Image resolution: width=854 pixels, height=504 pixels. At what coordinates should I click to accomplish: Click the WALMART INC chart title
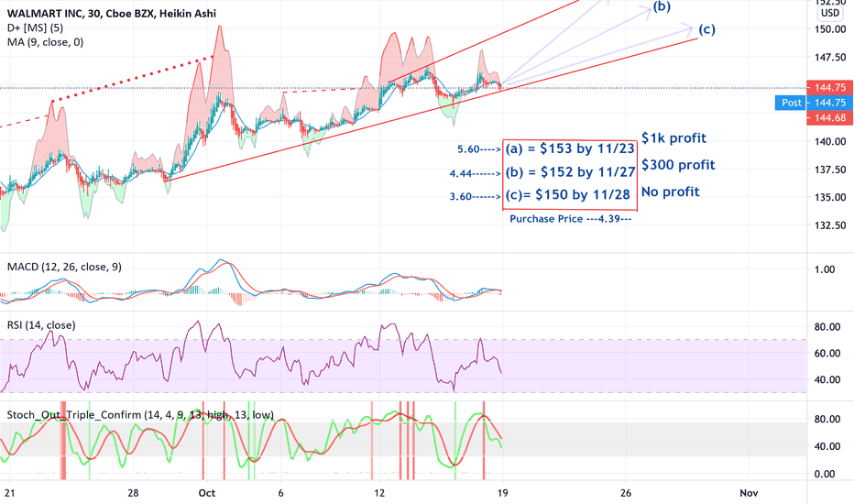click(111, 13)
